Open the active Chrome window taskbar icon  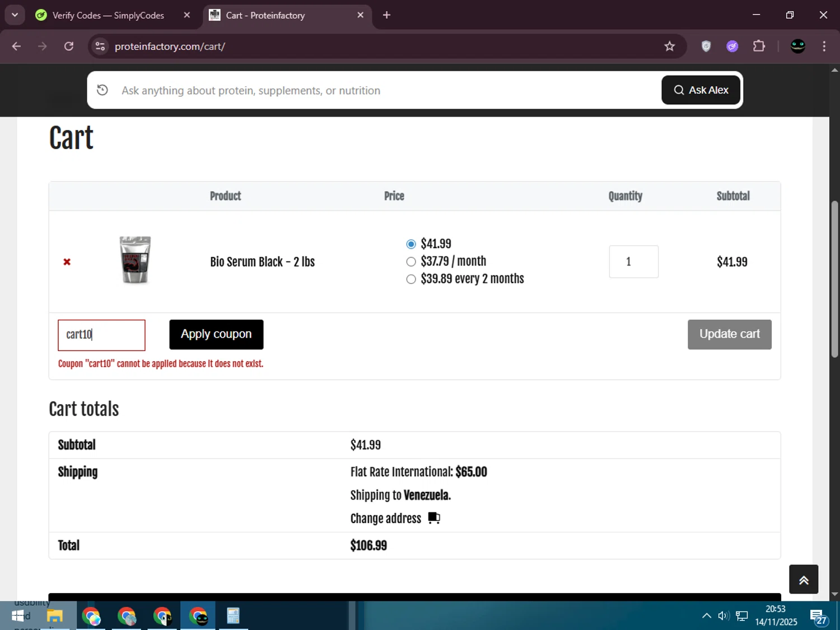tap(198, 616)
